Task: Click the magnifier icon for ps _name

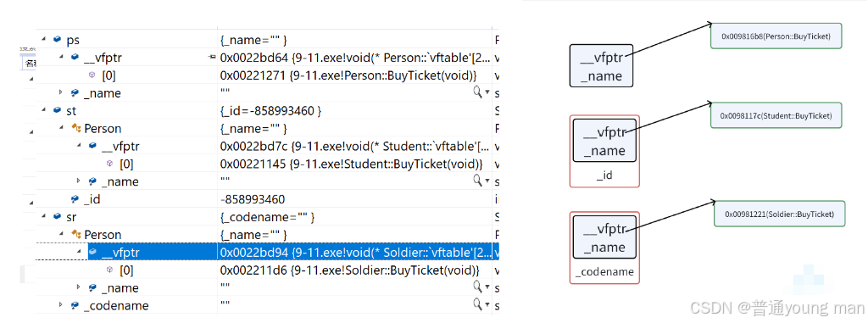Action: [x=477, y=92]
